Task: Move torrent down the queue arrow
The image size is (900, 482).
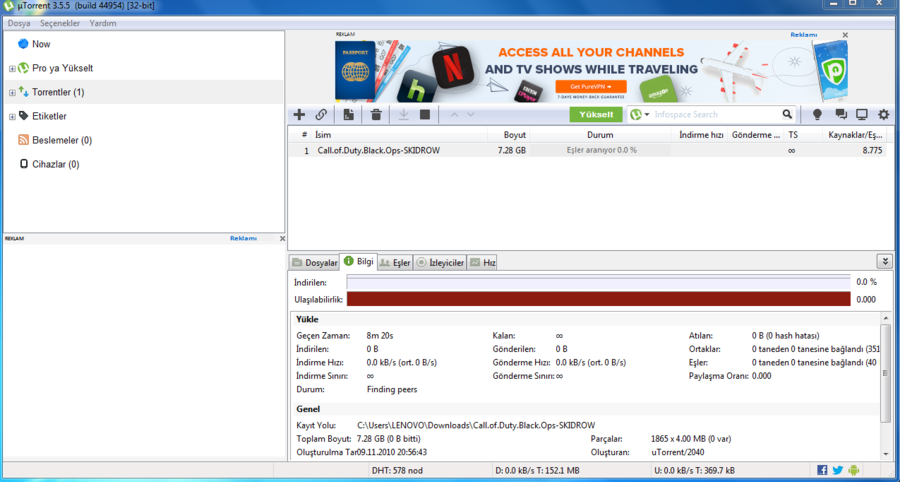Action: tap(471, 114)
